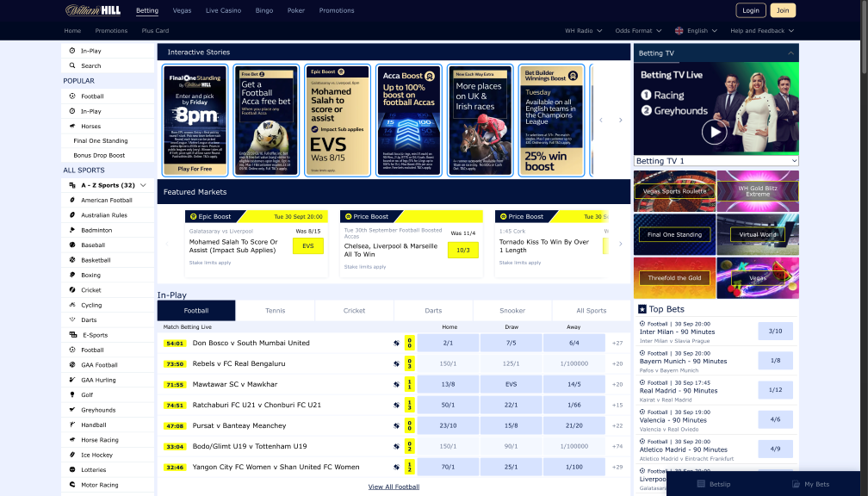Play the Betting TV Live video

pyautogui.click(x=714, y=132)
